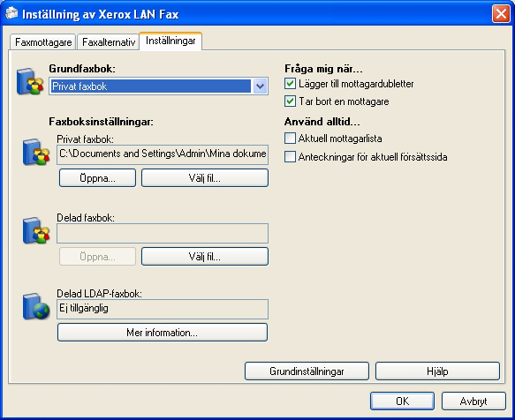515x420 pixels.
Task: Click the Grundfaxbok phonebook icon
Action: (30, 81)
